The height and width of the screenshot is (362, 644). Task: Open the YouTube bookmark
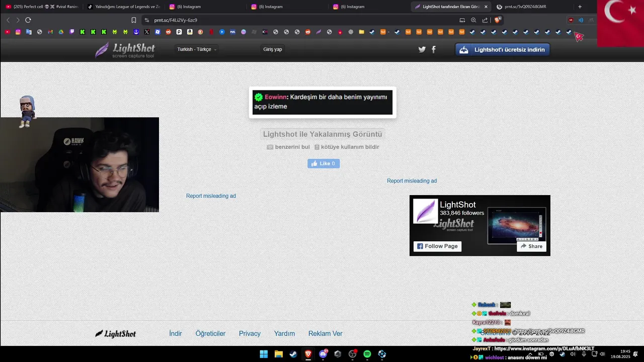8,32
